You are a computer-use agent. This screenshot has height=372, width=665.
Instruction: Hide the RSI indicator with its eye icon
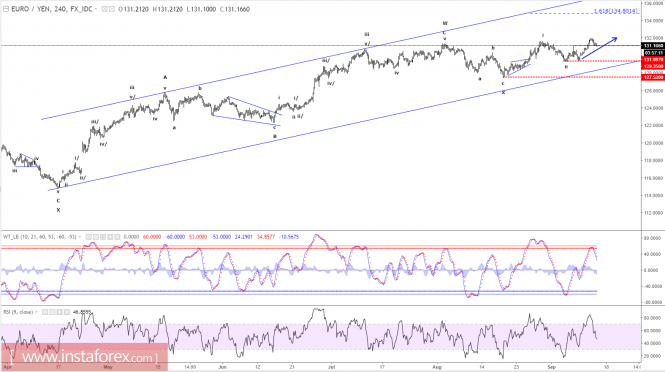(45, 312)
